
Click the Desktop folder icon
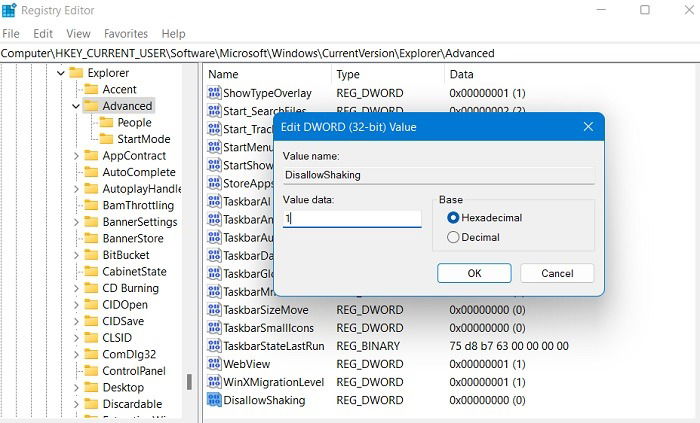point(91,387)
